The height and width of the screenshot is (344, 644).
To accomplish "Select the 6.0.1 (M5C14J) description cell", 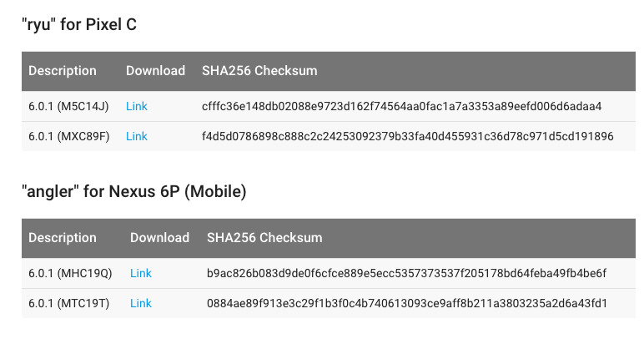I will click(x=68, y=106).
